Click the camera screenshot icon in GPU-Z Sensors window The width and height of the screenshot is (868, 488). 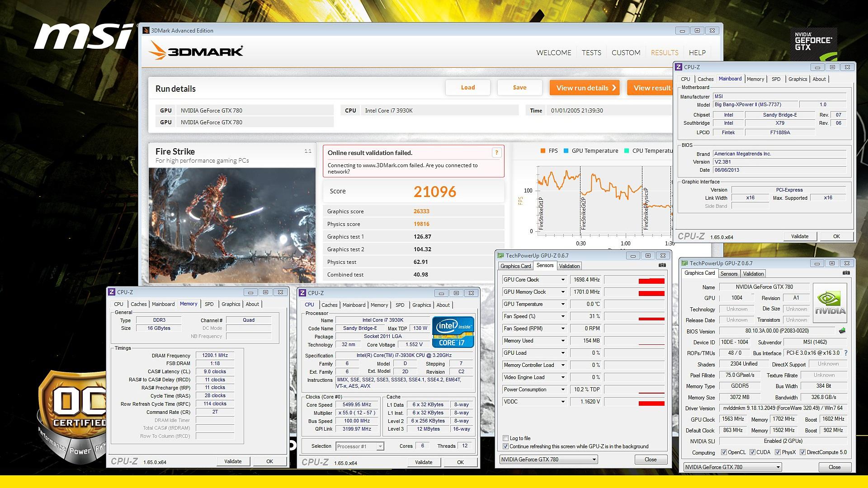[x=662, y=265]
